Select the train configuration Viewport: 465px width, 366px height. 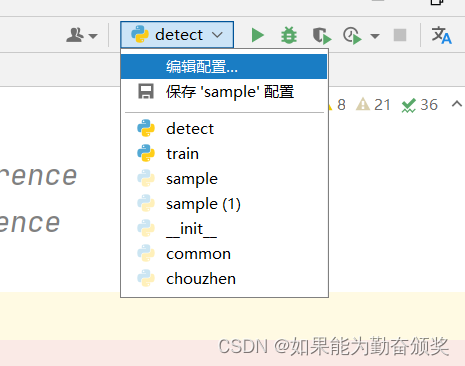[x=224, y=154]
